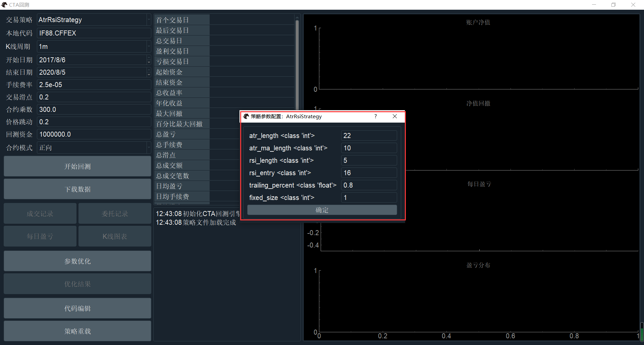View the 每日盈亏 daily profit and loss

point(40,236)
